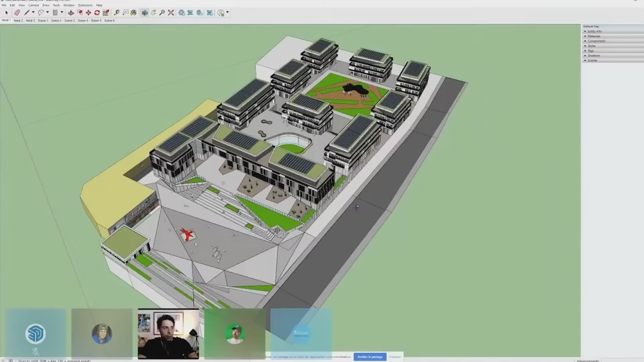Activate the Arc drawing tool
Viewport: 644px width, 362px height.
41,13
